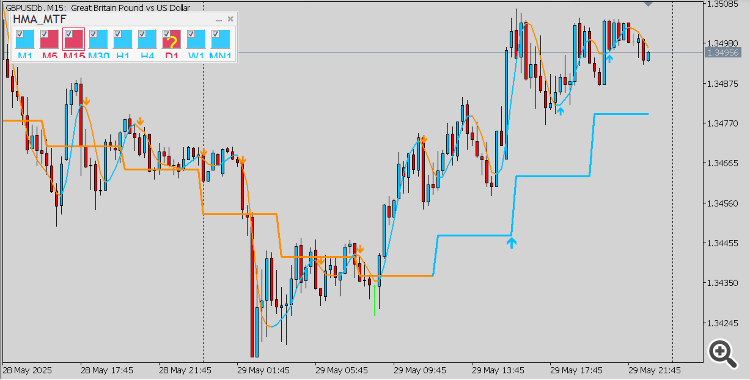Viewport: 750px width, 380px height.
Task: Click the yellow question mark on D1 square
Action: pyautogui.click(x=173, y=43)
